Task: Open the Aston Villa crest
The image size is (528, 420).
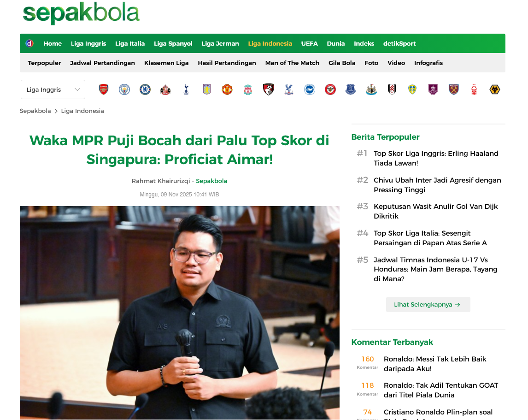Action: (207, 89)
